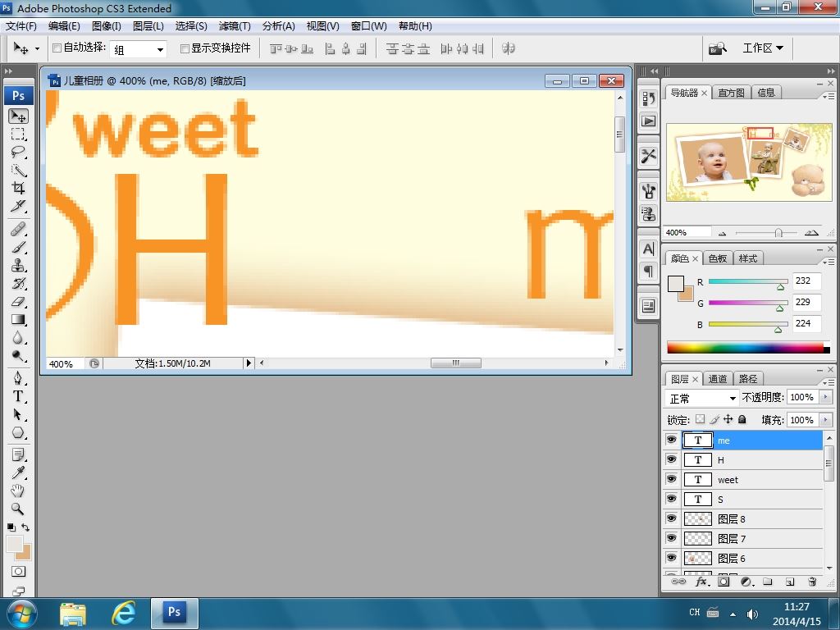Select the Eyedropper tool
Viewport: 840px width, 630px height.
tap(18, 472)
